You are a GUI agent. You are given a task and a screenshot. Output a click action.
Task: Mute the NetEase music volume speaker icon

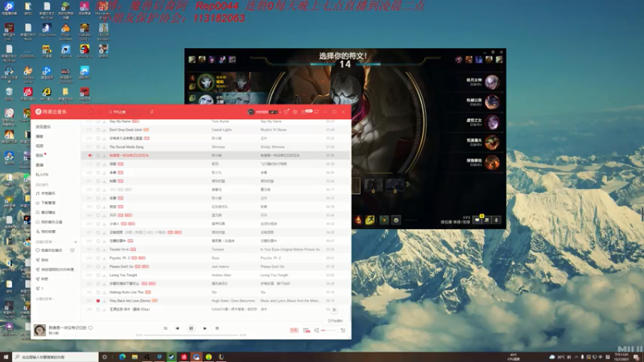[x=316, y=330]
